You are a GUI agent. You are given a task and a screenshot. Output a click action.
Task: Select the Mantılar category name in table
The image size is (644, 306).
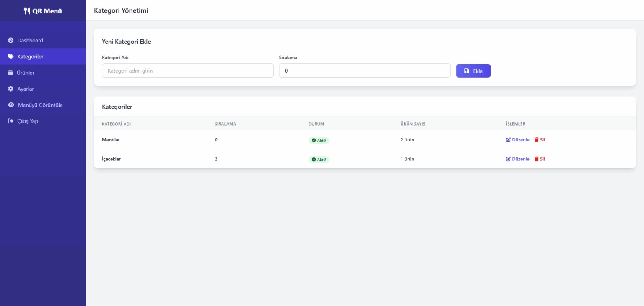(111, 140)
